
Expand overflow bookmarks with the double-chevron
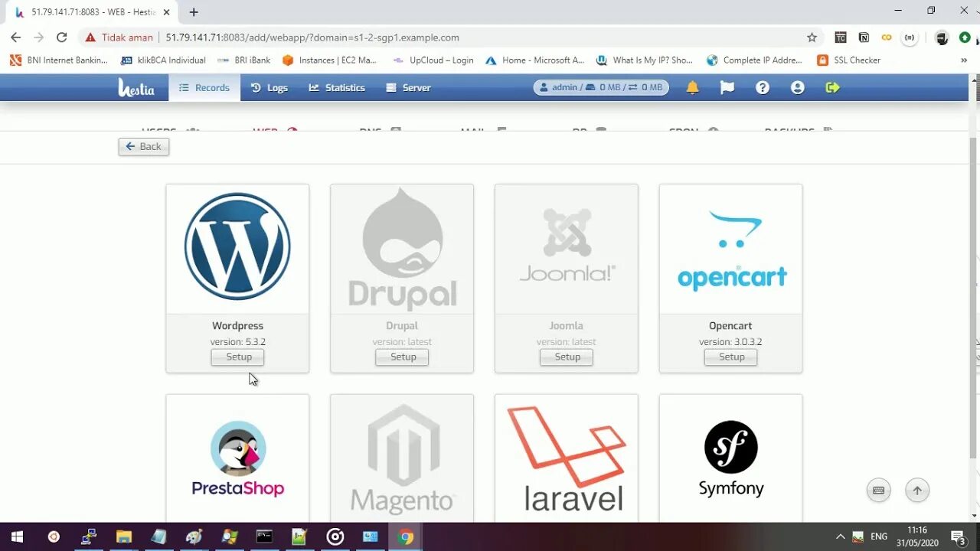963,60
